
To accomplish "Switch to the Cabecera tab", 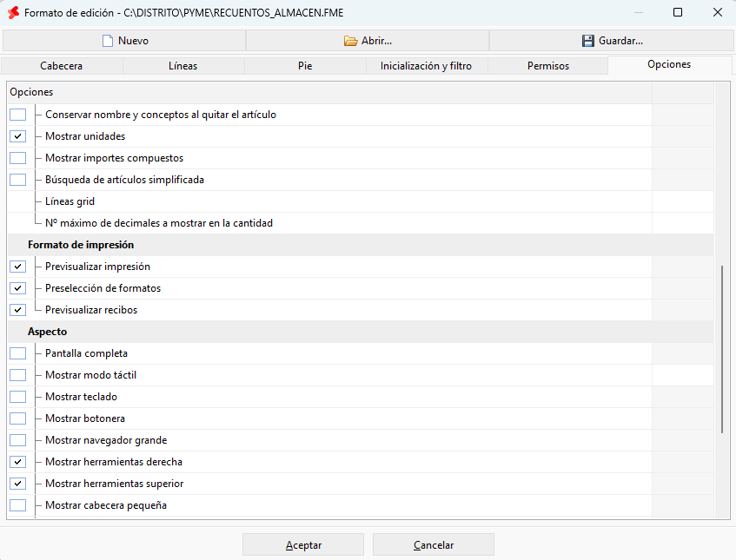I will pos(62,66).
